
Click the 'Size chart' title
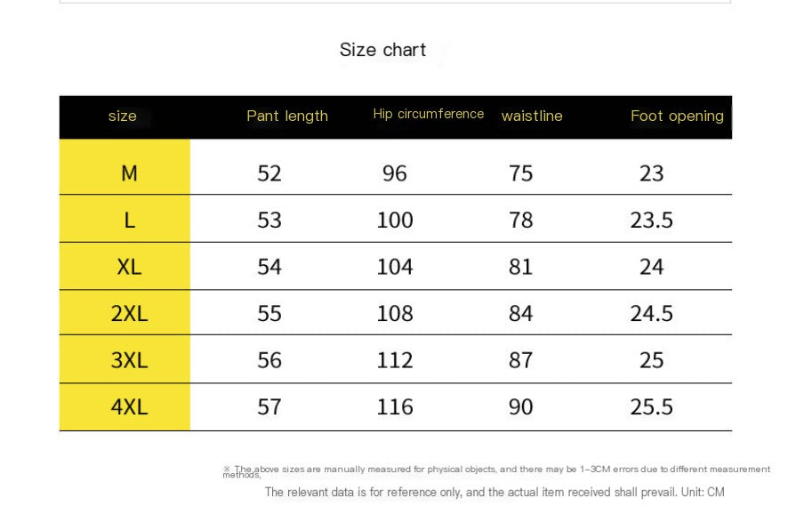(382, 50)
